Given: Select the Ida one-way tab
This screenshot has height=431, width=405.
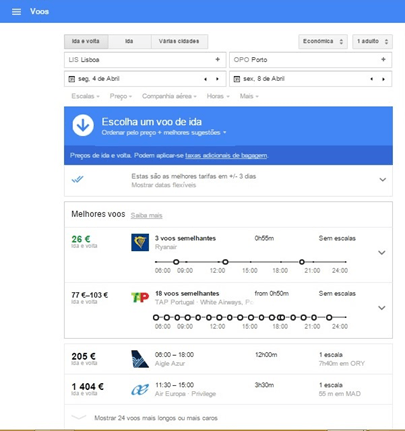Looking at the screenshot, I should [129, 41].
